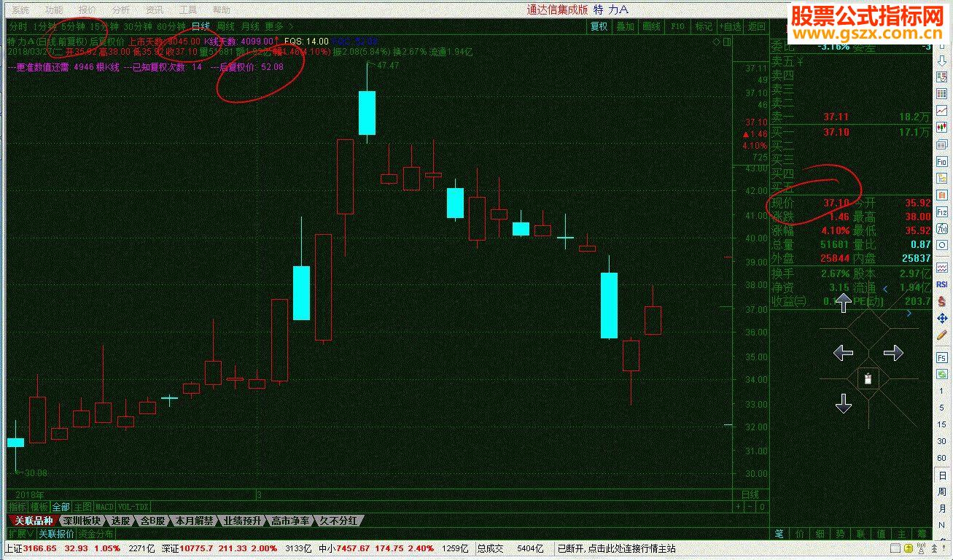Click the left arrow navigation pad button
The height and width of the screenshot is (560, 953).
(x=843, y=354)
